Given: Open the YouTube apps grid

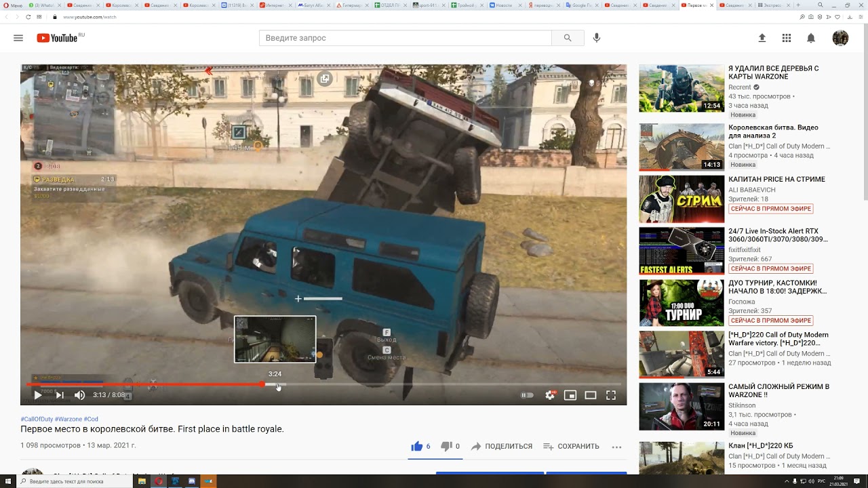Looking at the screenshot, I should 787,38.
